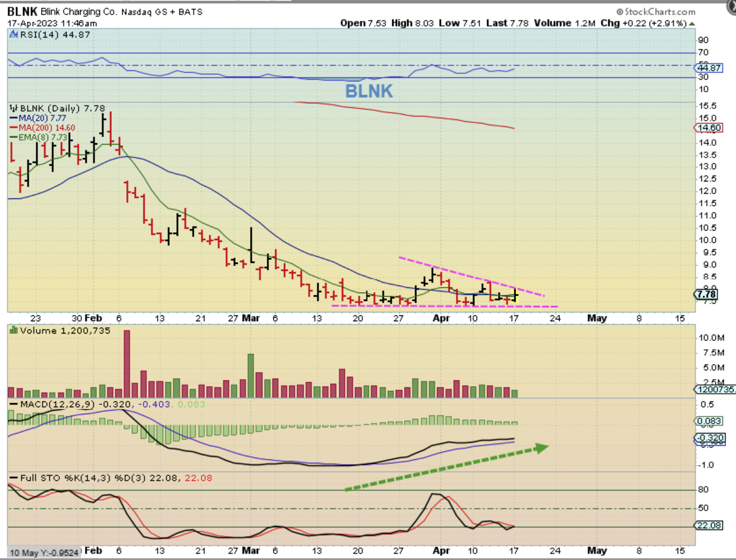Screen dimensions: 736x560
Task: Click the red 14.60 price axis tag
Action: tap(709, 128)
